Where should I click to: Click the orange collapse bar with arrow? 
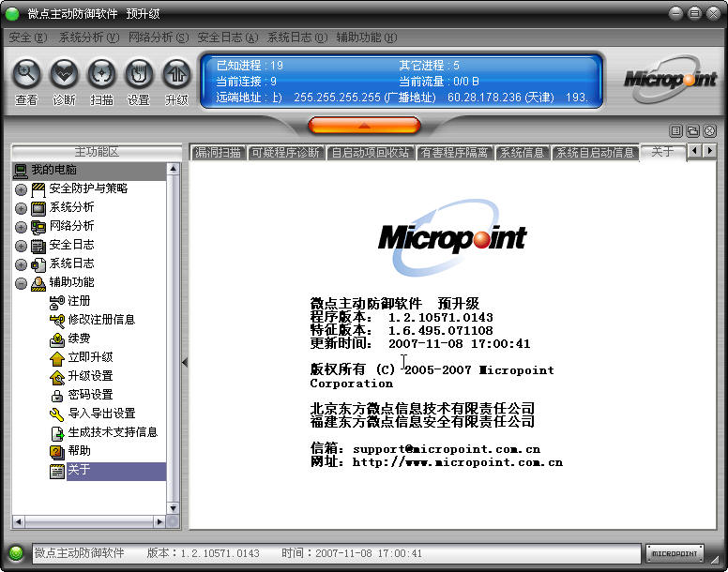pos(364,126)
